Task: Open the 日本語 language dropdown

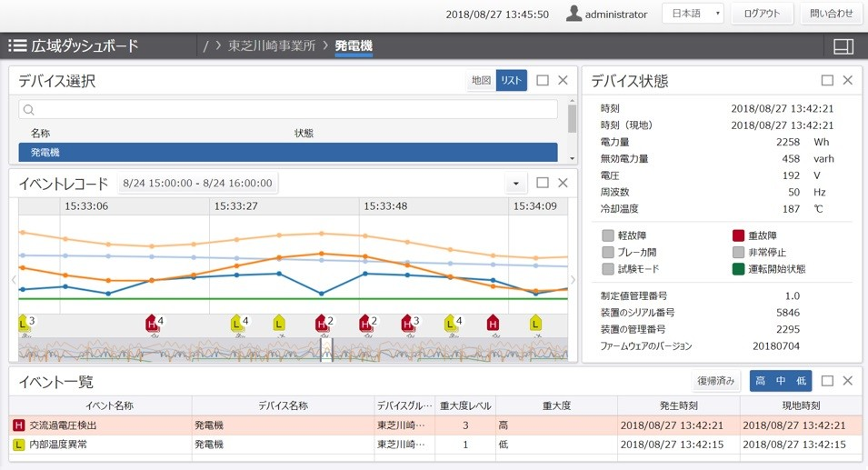Action: pyautogui.click(x=693, y=14)
